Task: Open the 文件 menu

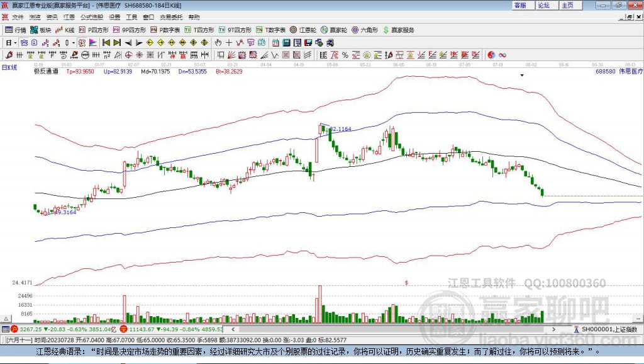Action: coord(18,17)
